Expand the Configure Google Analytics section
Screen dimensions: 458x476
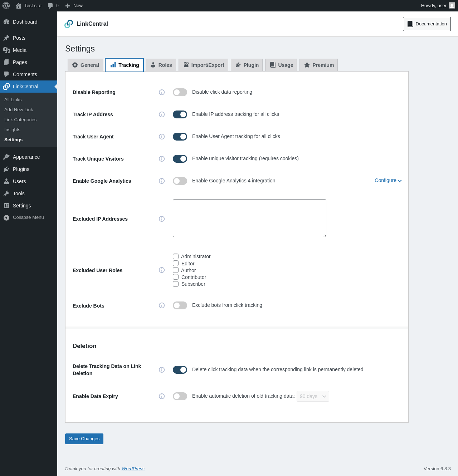(388, 181)
